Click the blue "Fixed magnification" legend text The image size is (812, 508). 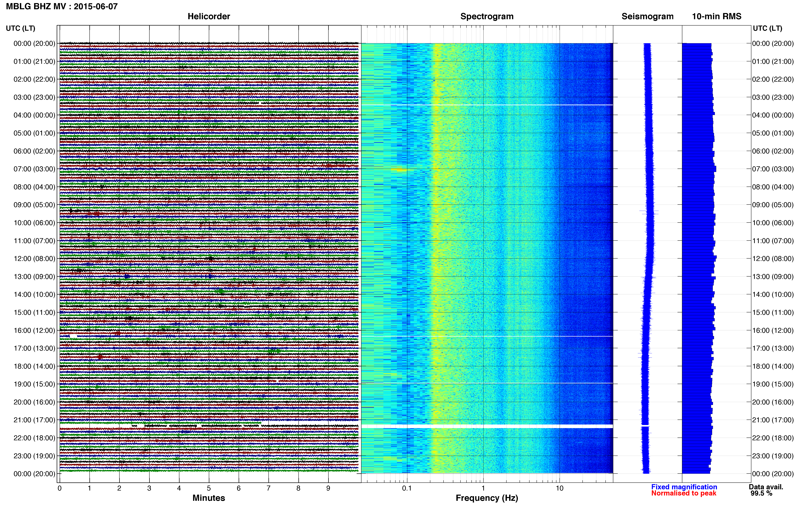pos(684,487)
